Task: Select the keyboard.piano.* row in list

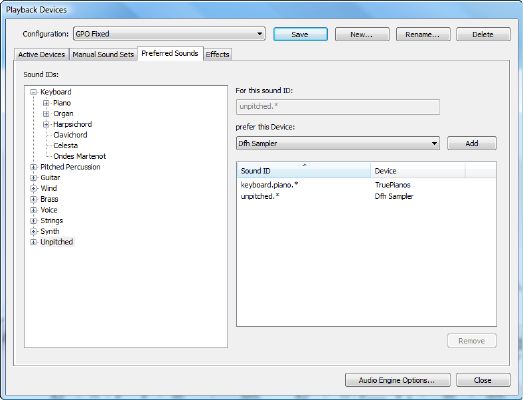Action: click(x=366, y=185)
